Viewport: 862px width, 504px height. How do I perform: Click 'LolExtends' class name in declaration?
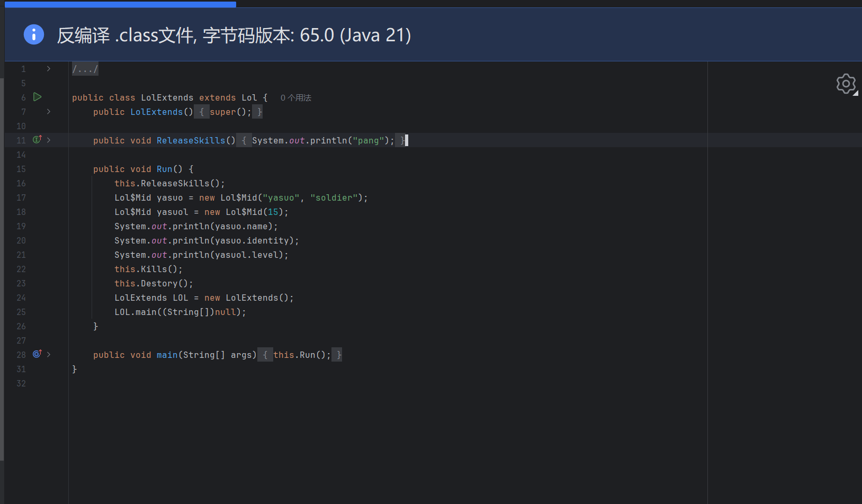(x=167, y=98)
